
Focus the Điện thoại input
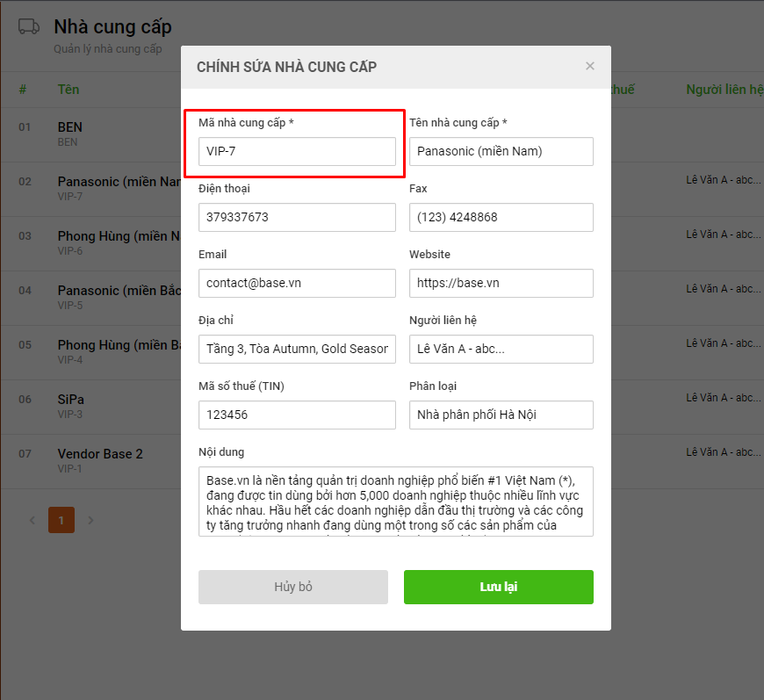tap(297, 217)
